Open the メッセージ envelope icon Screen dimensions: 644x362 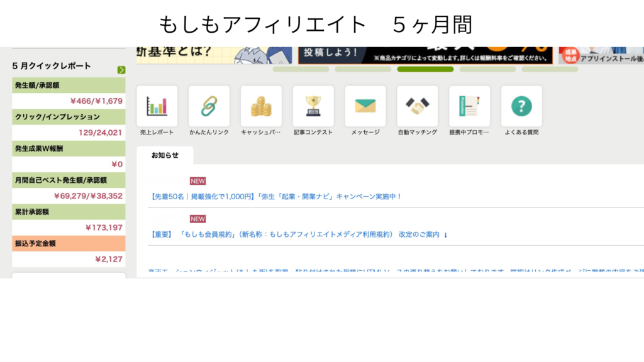point(365,106)
